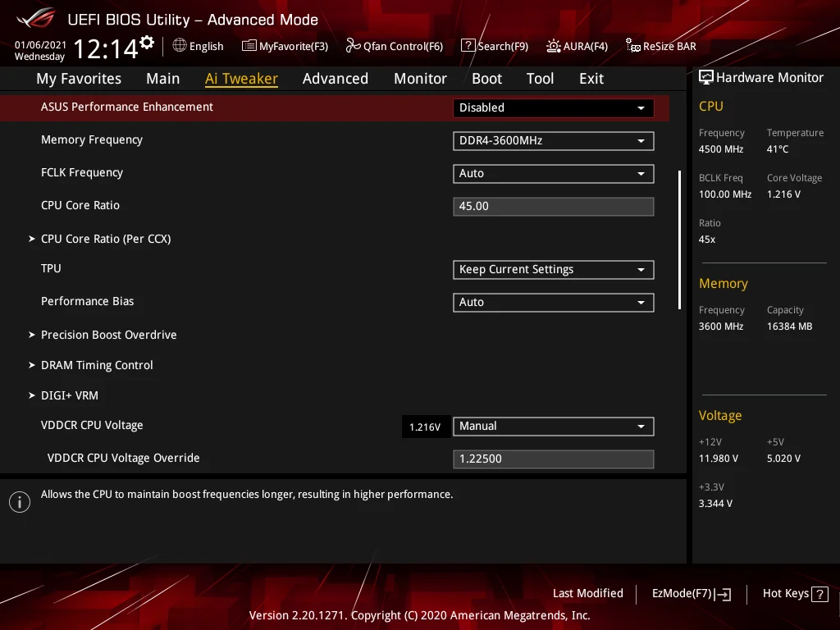Click the 12:14 clock display
840x630 pixels.
[106, 49]
